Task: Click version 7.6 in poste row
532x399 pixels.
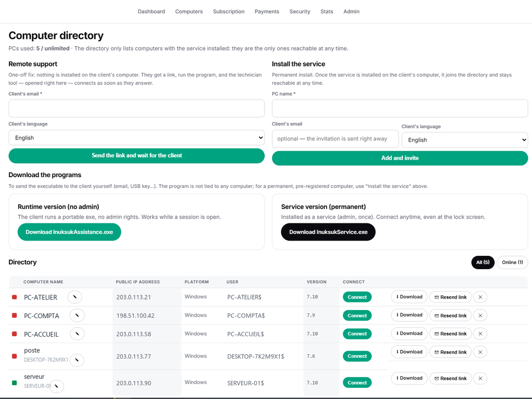Action: pos(311,356)
